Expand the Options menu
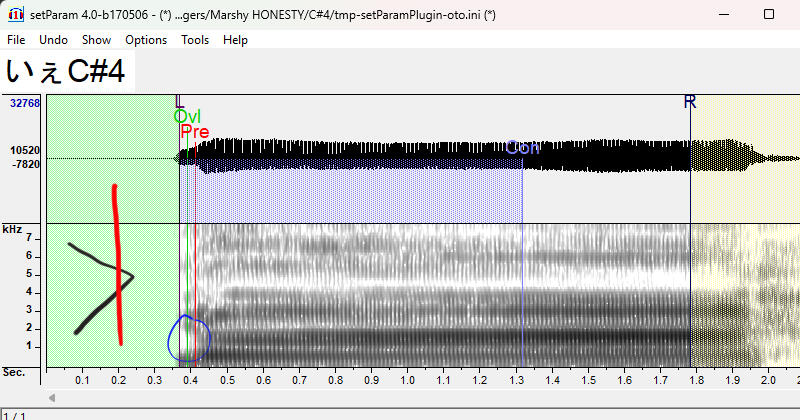800x420 pixels. 146,40
